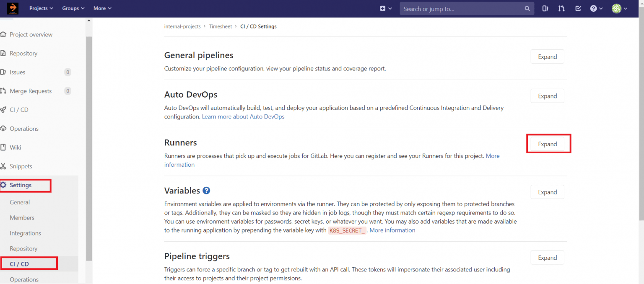Expand the Variables section
Screen dimensions: 644x284
point(547,192)
